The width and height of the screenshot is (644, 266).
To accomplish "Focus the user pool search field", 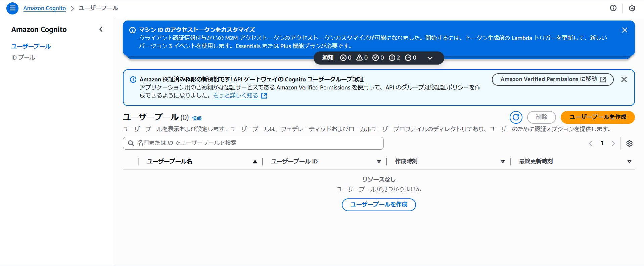I will [253, 143].
